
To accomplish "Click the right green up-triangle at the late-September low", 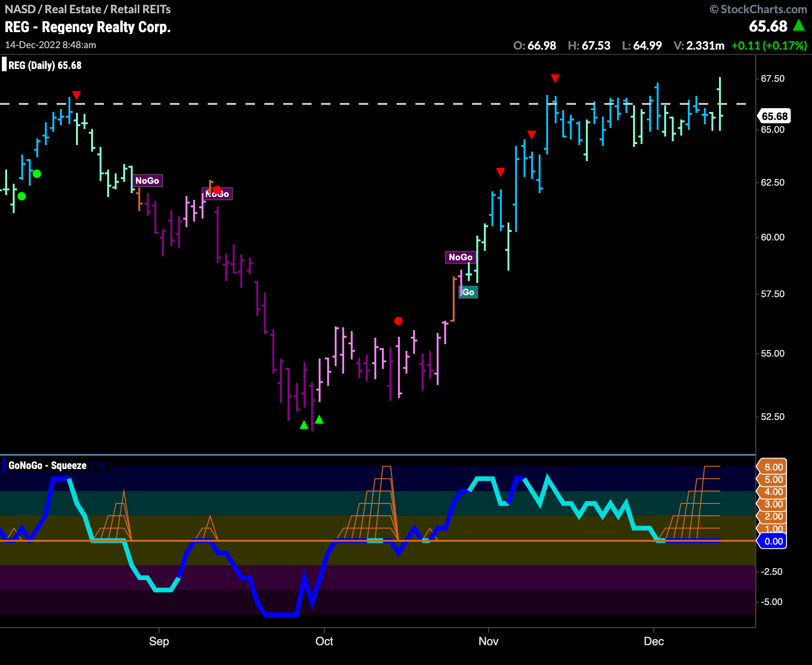I will coord(319,419).
